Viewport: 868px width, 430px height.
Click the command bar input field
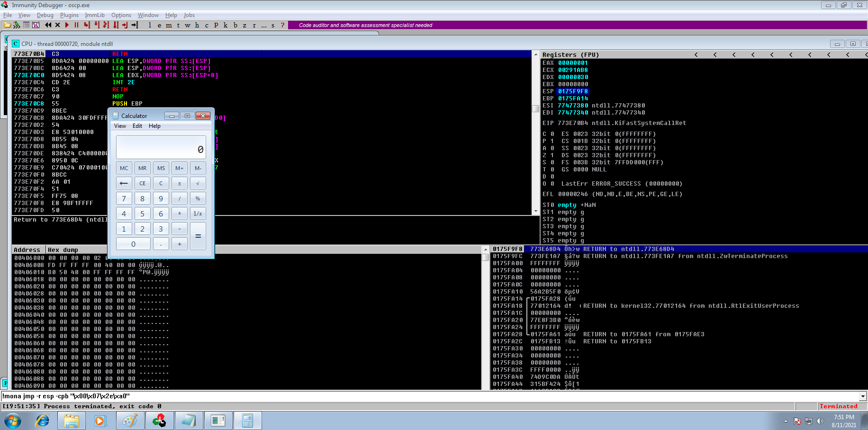point(430,396)
